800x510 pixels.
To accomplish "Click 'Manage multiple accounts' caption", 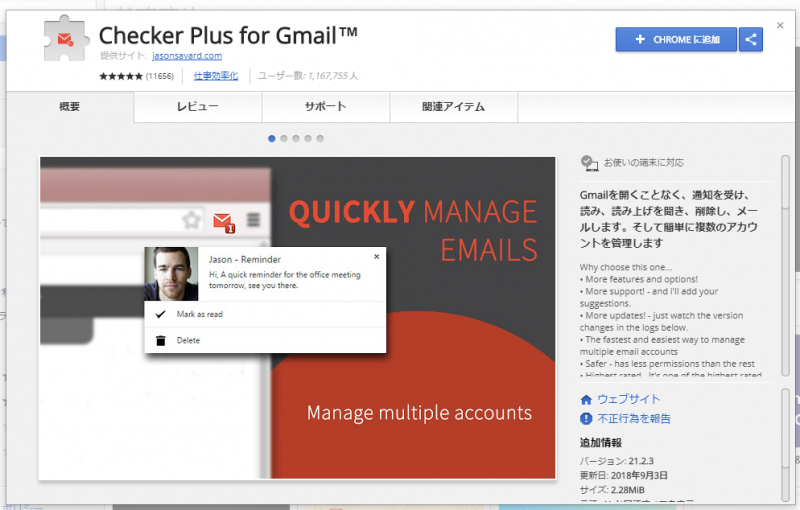I will click(419, 413).
